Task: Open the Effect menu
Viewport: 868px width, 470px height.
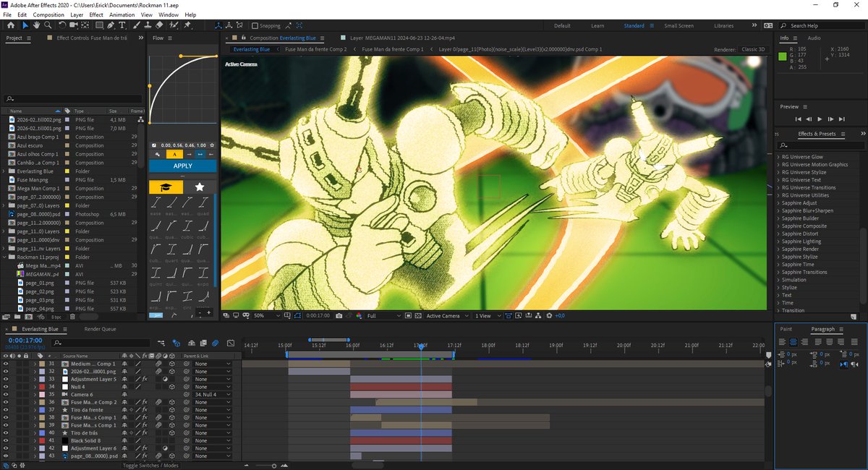Action: [95, 14]
